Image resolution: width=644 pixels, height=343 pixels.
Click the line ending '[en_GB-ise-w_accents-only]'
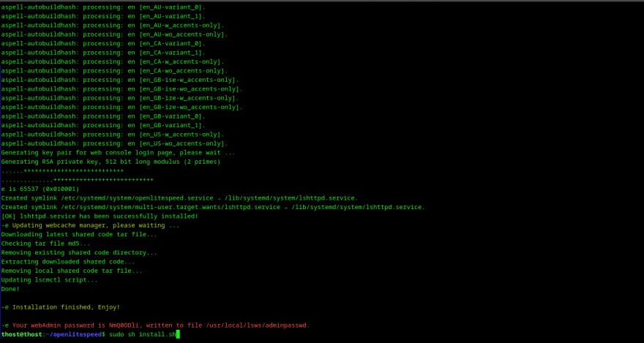(x=120, y=80)
